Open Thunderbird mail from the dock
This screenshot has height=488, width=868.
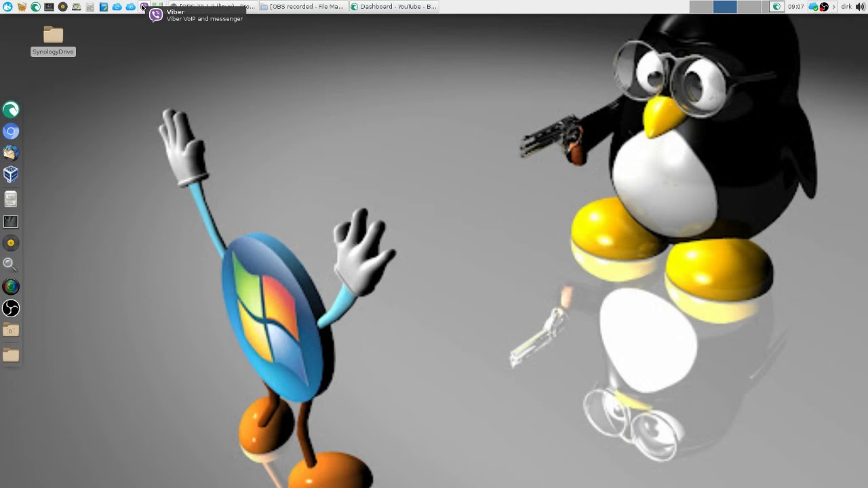coord(11,153)
